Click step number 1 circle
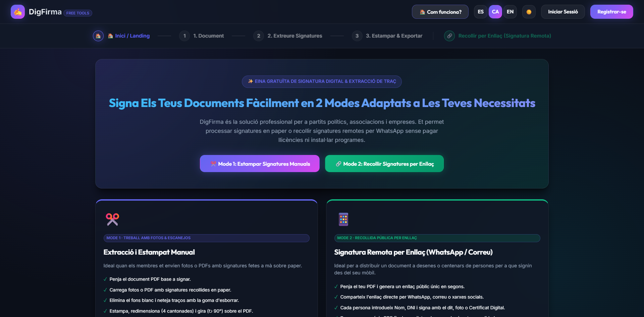Image resolution: width=644 pixels, height=317 pixels. [x=184, y=36]
